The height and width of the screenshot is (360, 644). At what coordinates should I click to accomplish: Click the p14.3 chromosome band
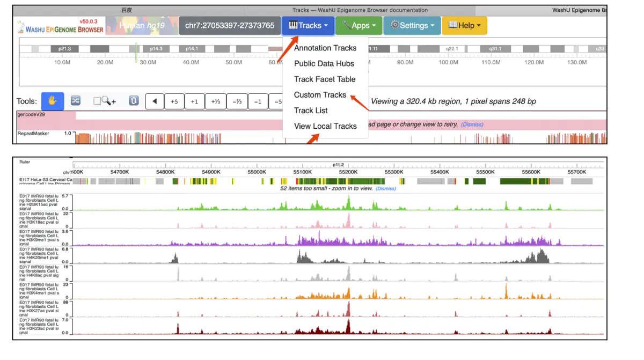tap(156, 49)
